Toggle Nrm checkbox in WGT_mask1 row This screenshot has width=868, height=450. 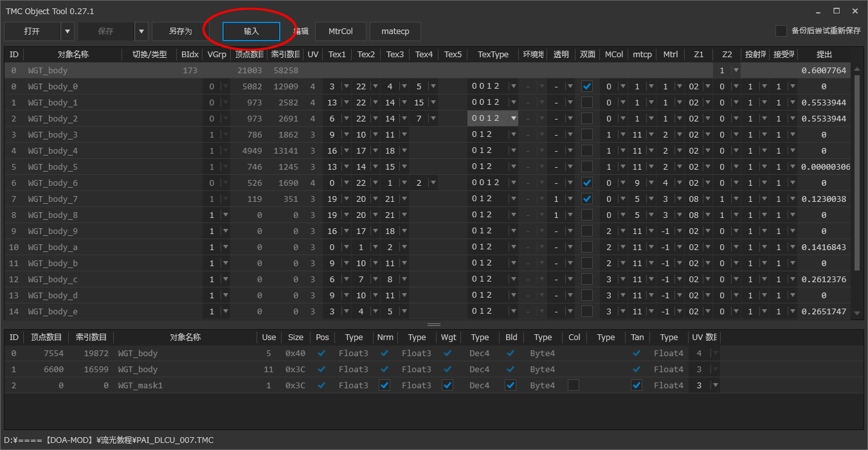[x=384, y=385]
